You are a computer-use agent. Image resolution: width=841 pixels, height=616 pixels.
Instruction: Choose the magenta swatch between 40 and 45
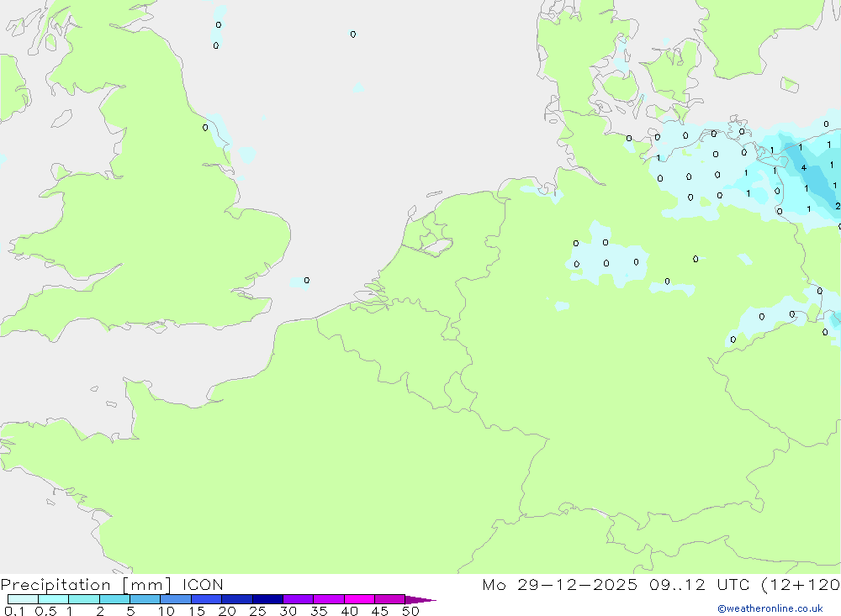[359, 599]
